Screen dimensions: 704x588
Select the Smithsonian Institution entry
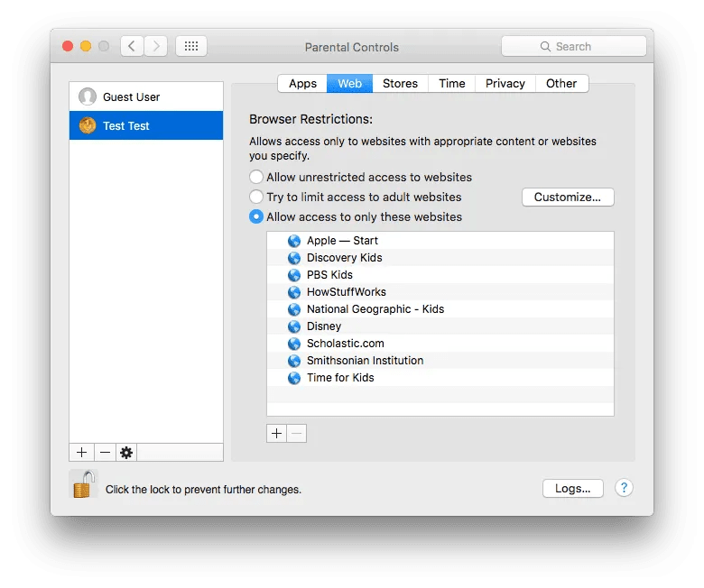pyautogui.click(x=440, y=360)
